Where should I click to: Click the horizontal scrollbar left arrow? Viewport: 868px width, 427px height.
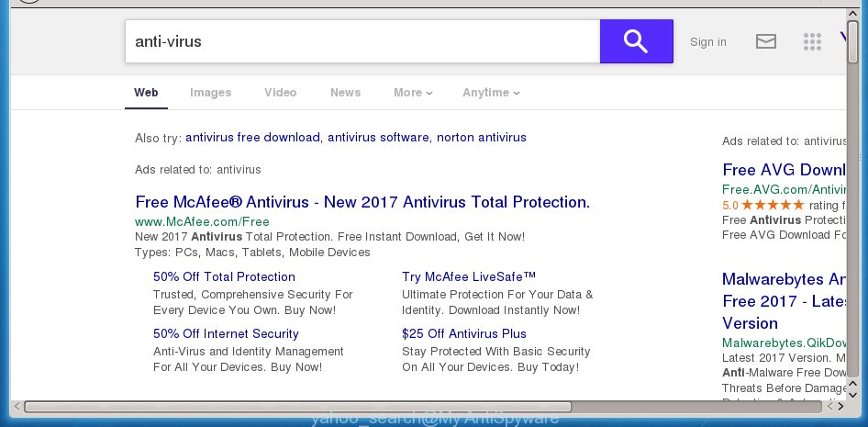[x=17, y=407]
